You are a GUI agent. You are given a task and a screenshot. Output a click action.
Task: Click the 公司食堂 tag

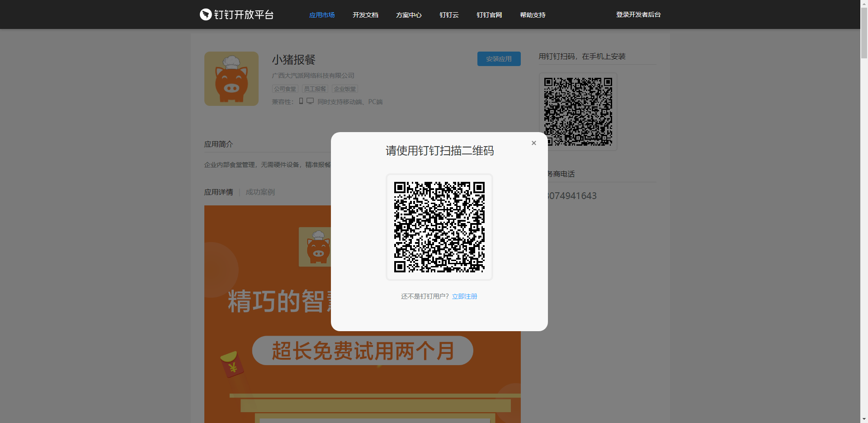(x=285, y=89)
